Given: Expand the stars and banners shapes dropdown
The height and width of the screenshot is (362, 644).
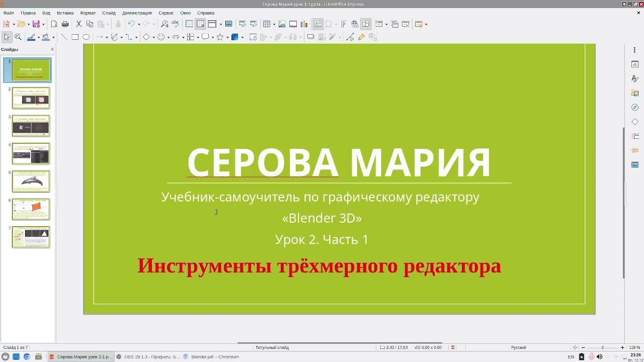Looking at the screenshot, I should tap(227, 37).
